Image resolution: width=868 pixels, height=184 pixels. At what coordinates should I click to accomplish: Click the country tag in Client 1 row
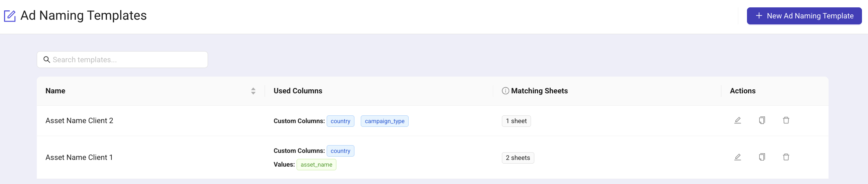click(340, 151)
